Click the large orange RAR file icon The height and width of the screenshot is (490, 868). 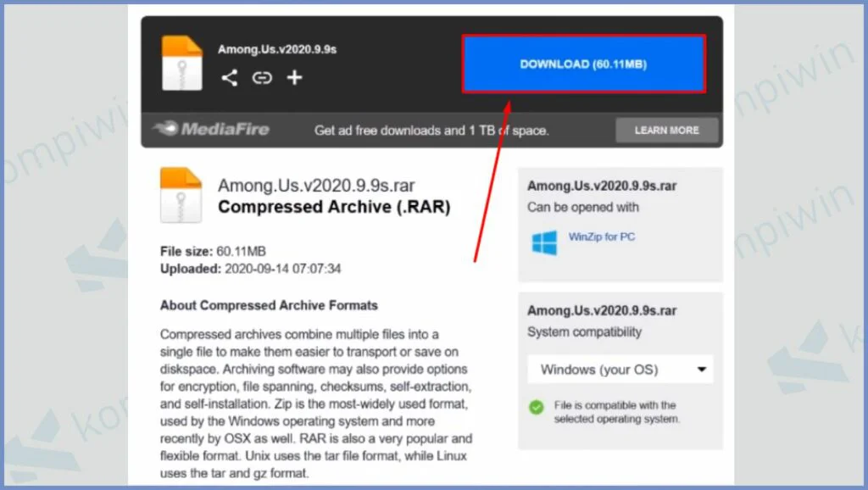pyautogui.click(x=181, y=195)
